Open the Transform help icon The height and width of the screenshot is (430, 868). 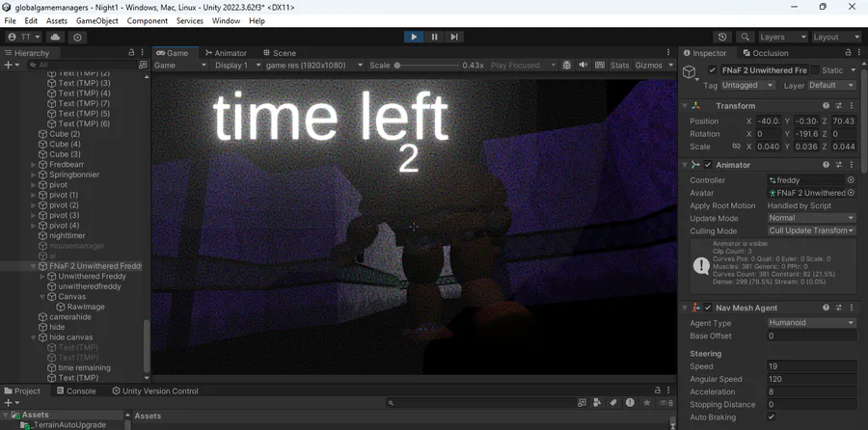(826, 105)
